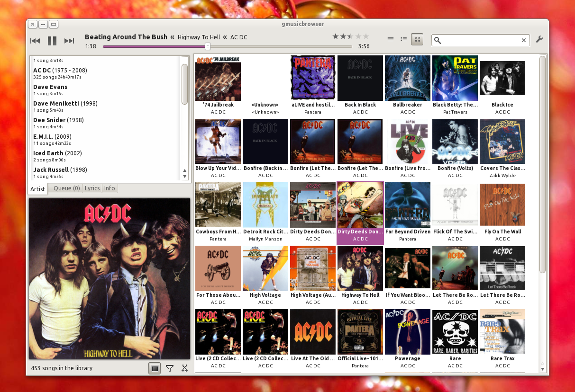Click the magnifier icon in search box

click(438, 40)
